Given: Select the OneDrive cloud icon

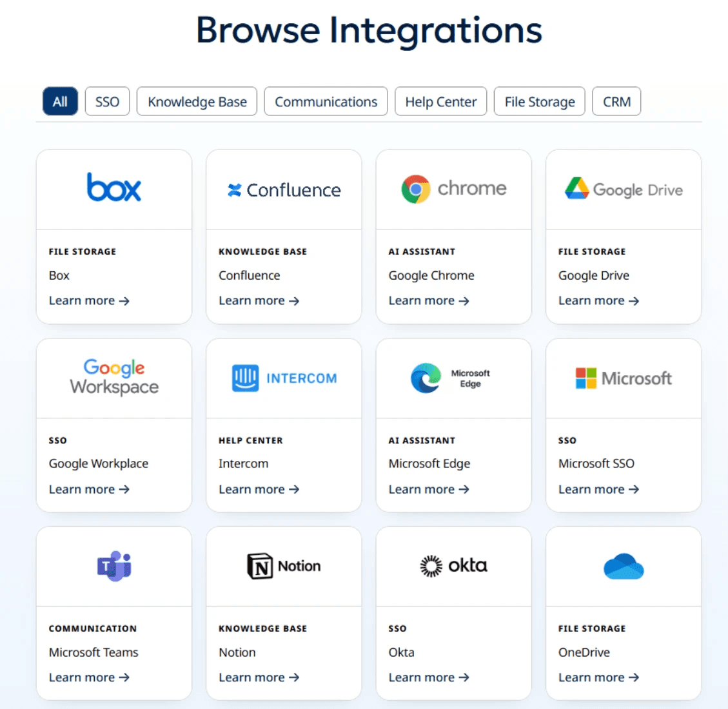Looking at the screenshot, I should coord(622,566).
